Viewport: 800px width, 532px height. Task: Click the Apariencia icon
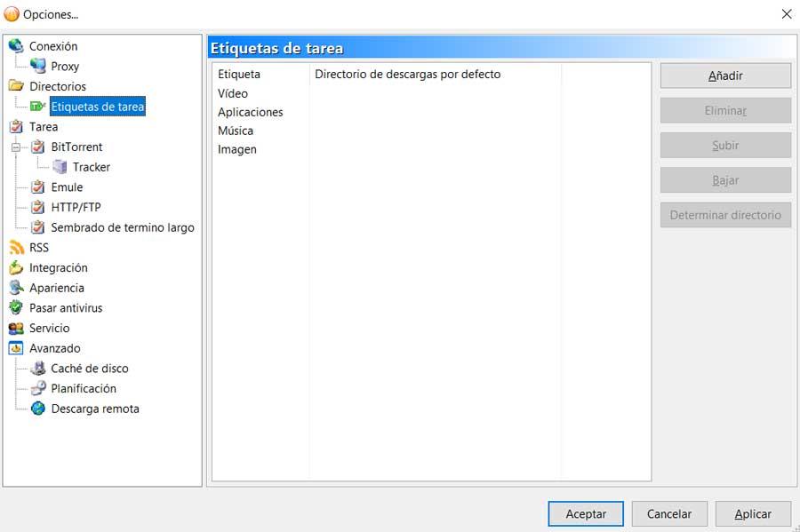[x=16, y=288]
